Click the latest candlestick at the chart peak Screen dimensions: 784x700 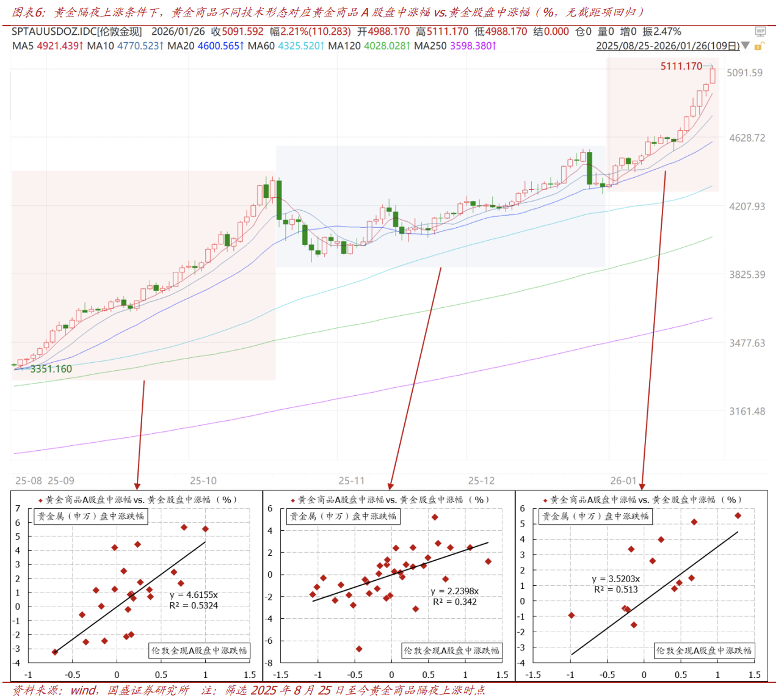pos(713,76)
